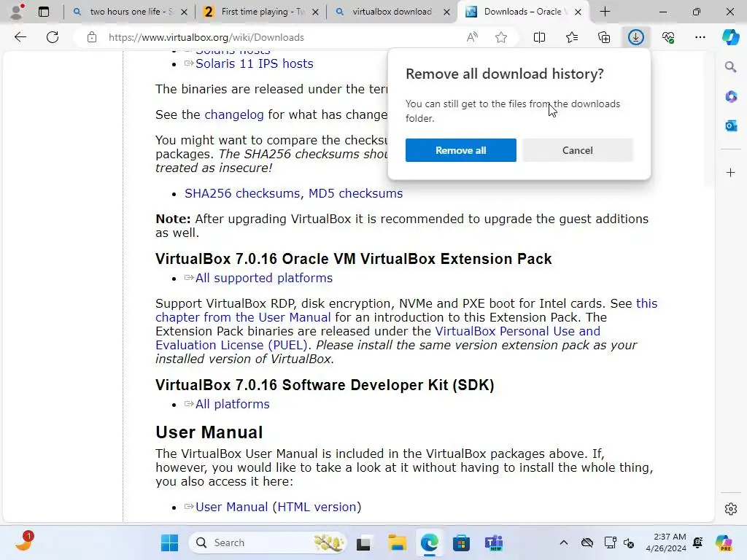Open SDK All platforms link
The image size is (747, 560).
232,404
